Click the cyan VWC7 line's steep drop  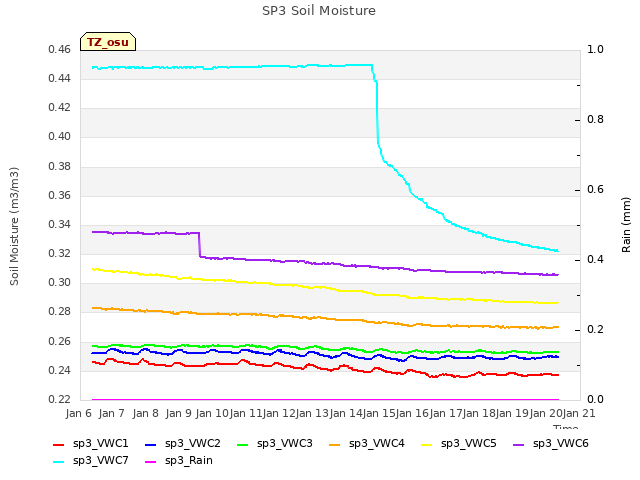[377, 112]
